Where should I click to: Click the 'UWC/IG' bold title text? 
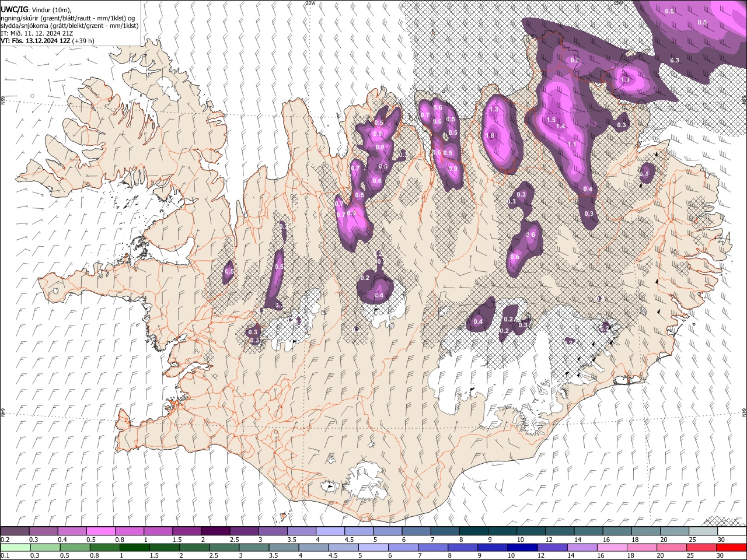coord(14,9)
